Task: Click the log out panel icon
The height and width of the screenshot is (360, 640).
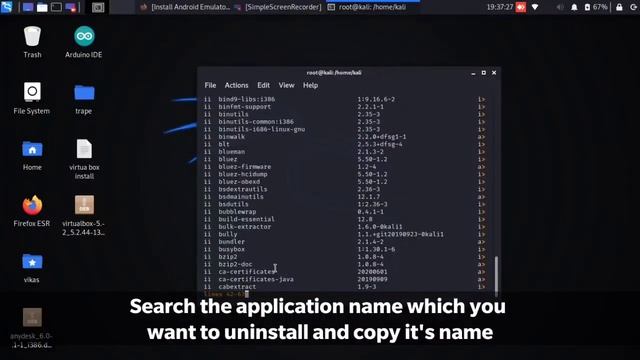Action: pos(634,7)
